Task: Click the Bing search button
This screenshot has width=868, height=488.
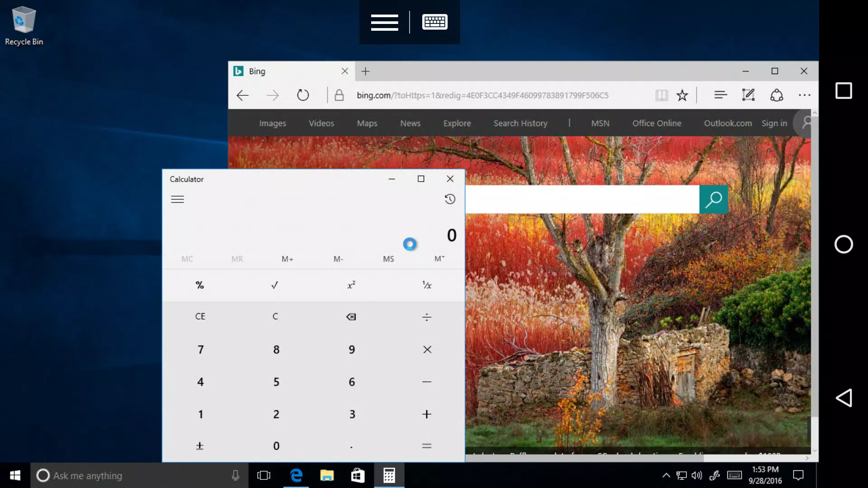Action: [x=713, y=198]
